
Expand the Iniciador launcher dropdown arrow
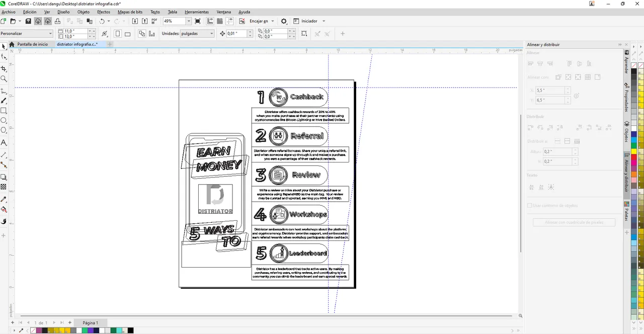[x=324, y=21]
